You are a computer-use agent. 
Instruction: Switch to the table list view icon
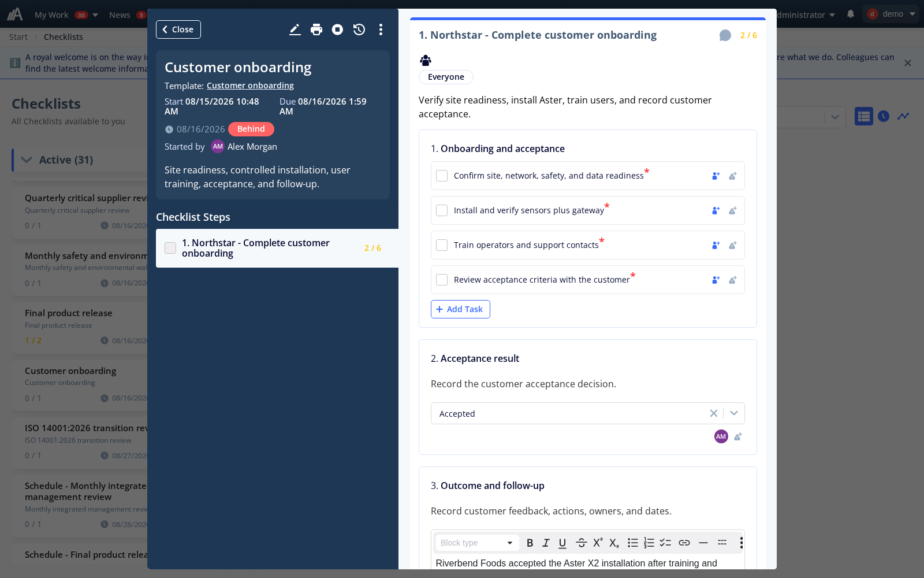pos(864,116)
